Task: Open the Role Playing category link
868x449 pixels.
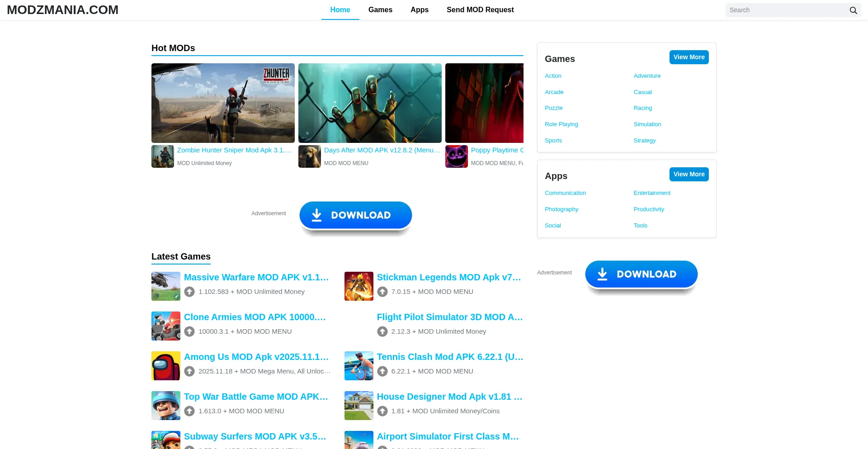Action: click(561, 124)
